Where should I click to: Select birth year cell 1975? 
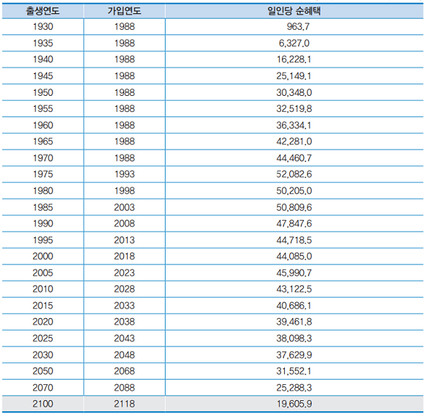tap(43, 174)
